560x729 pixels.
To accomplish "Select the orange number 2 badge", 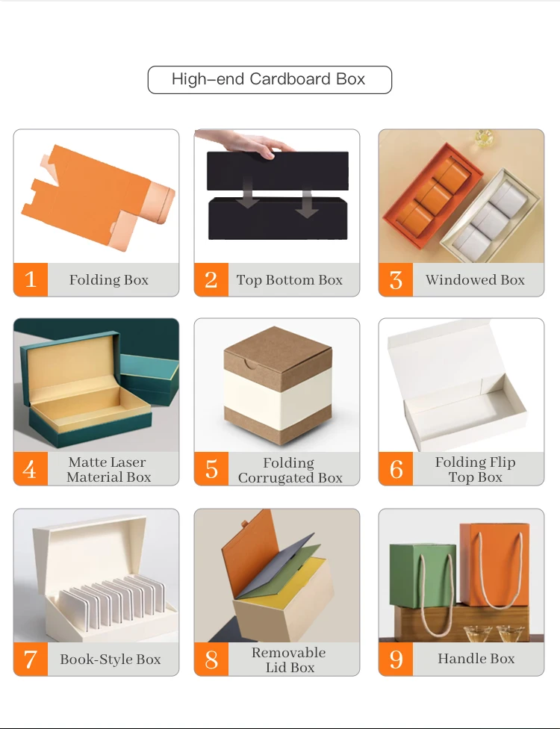I will [x=211, y=279].
